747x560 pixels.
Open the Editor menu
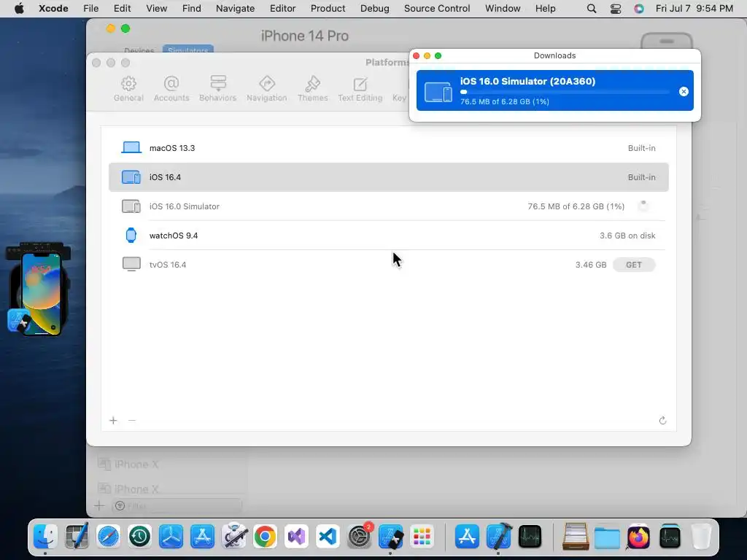coord(282,9)
